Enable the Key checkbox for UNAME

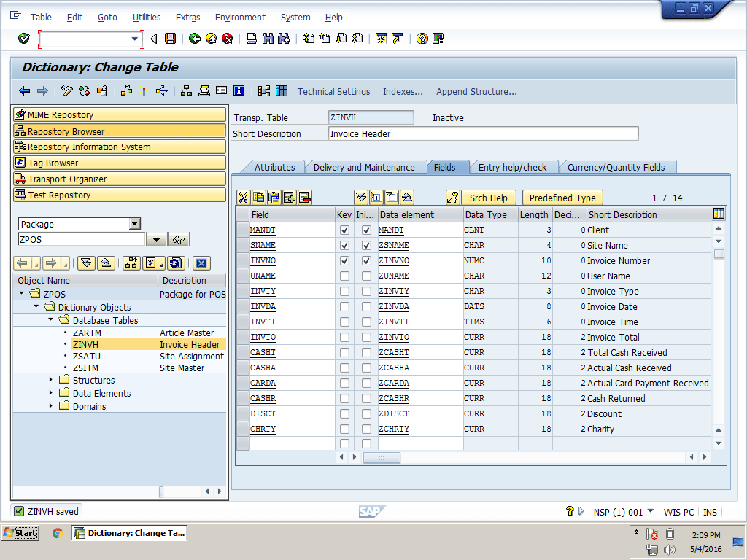pyautogui.click(x=344, y=276)
